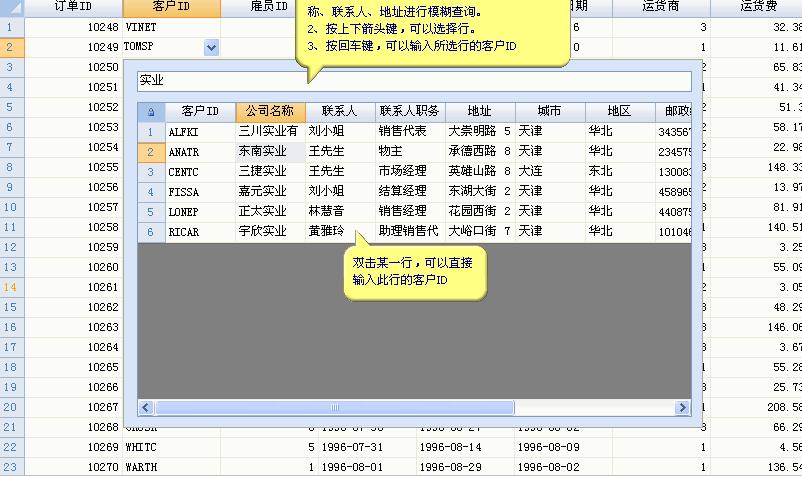Click the 联系人职务 column header
Viewport: 802px width, 478px height.
410,112
